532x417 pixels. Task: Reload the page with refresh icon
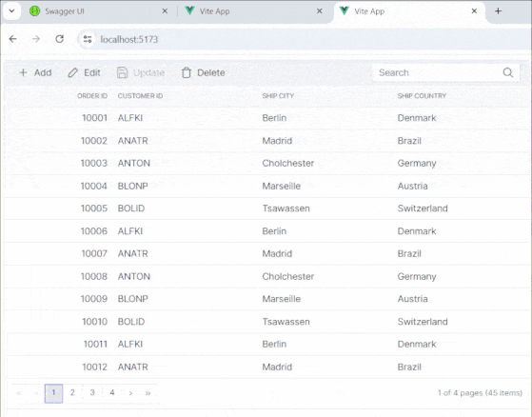[x=60, y=39]
